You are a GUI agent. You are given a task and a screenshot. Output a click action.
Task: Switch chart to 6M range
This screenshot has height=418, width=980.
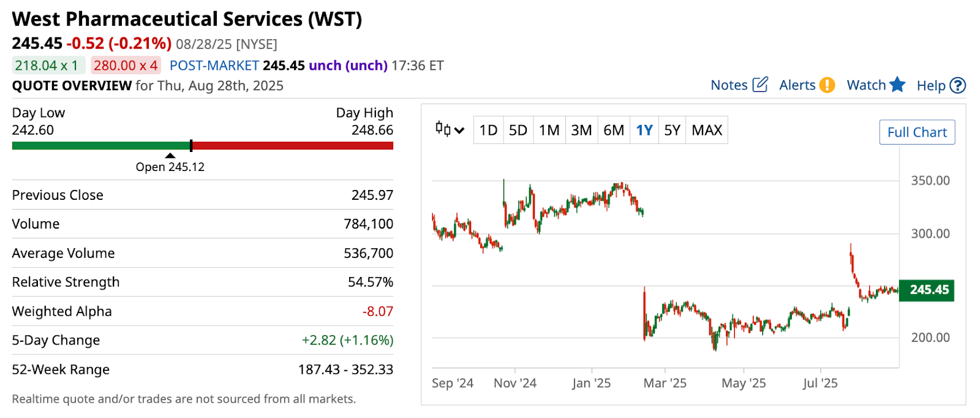[614, 130]
